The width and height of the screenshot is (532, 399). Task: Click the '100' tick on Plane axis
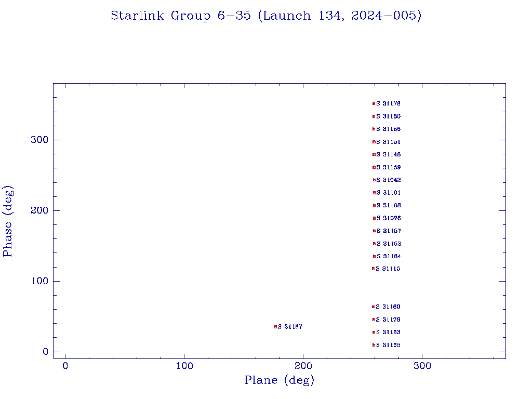pyautogui.click(x=184, y=366)
